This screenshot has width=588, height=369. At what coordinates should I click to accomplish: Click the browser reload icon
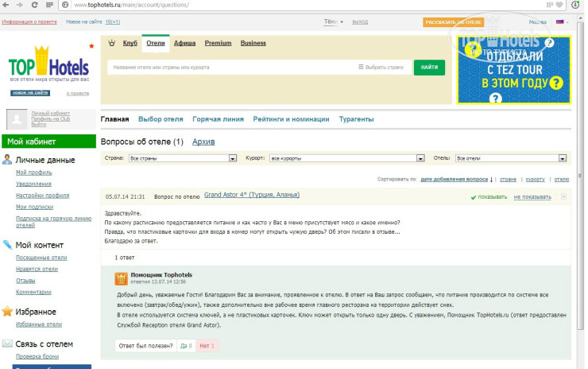[33, 5]
